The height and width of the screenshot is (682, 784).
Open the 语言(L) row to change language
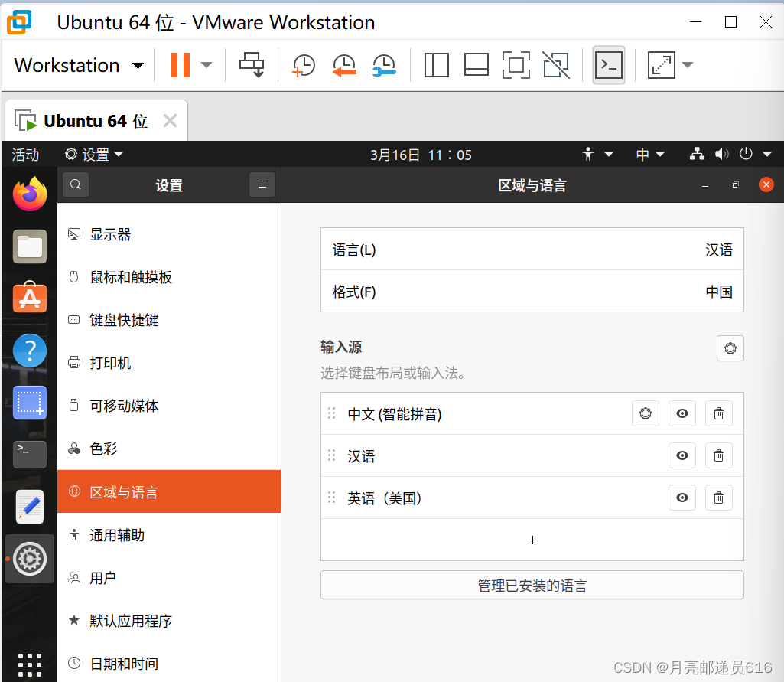[532, 250]
